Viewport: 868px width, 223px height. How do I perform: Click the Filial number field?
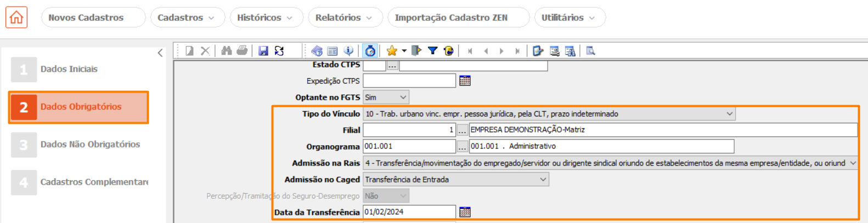[409, 130]
